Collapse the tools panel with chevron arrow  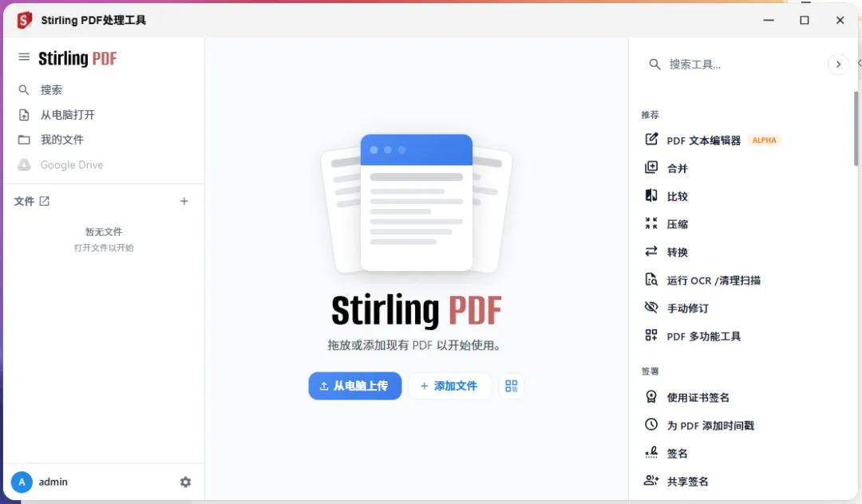(x=838, y=65)
